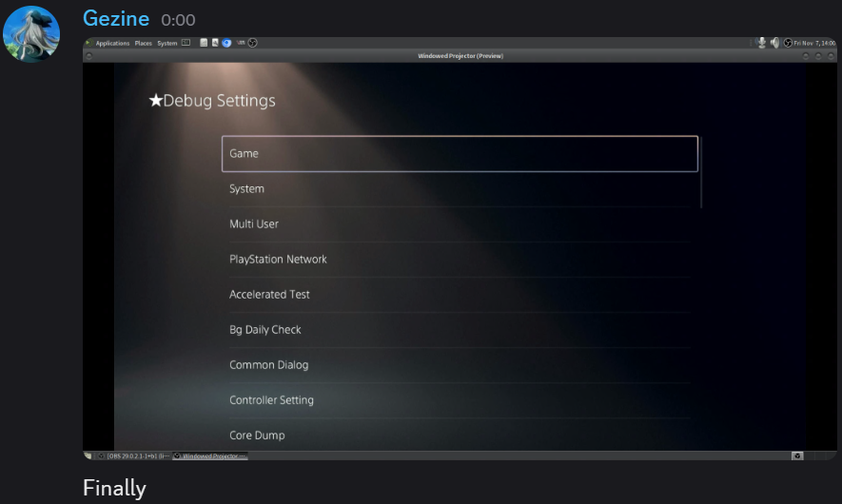Viewport: 842px width, 504px height.
Task: Click the OBS tray icon beside the clock
Action: [788, 43]
